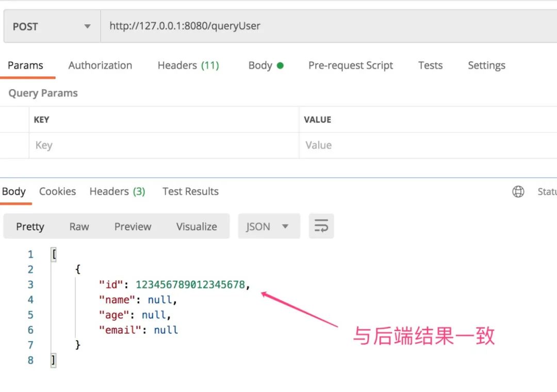Click the query param Key field

point(163,145)
